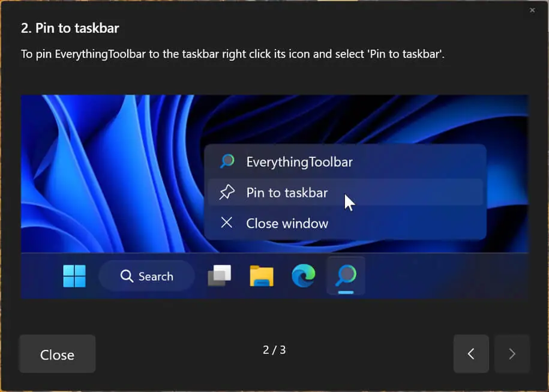
Task: Launch File Explorer from taskbar
Action: pos(262,276)
